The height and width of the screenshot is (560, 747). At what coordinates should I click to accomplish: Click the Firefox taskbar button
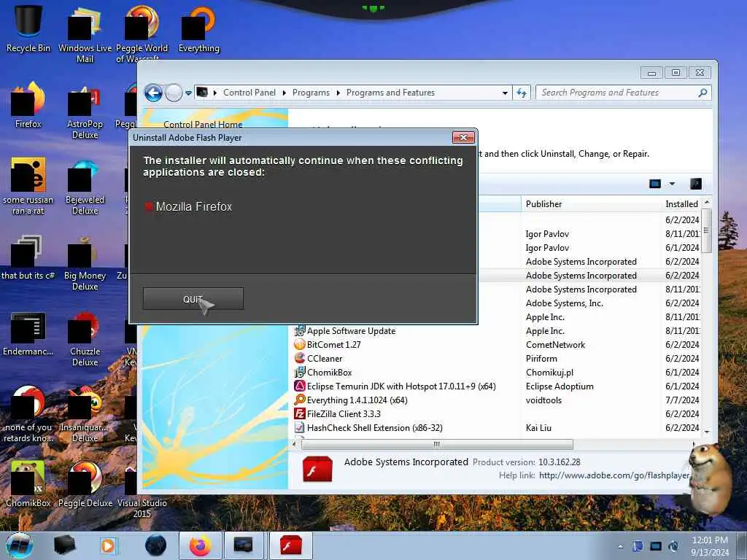tap(200, 545)
